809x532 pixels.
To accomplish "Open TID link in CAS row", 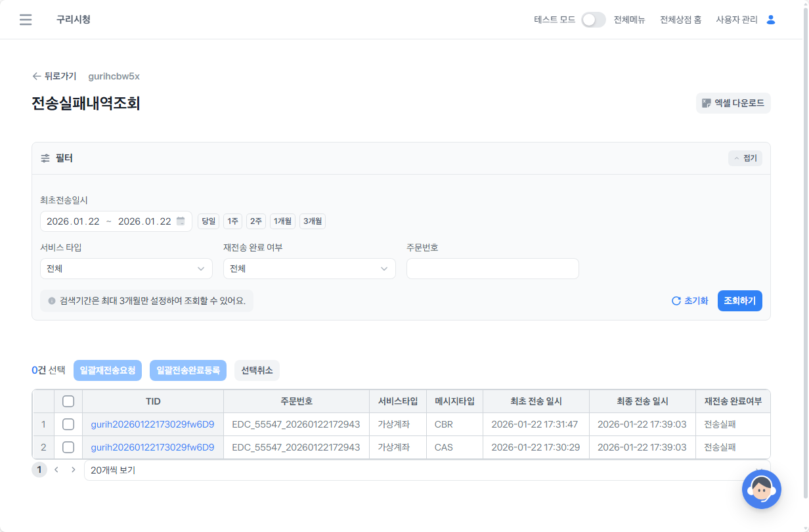I will click(152, 447).
